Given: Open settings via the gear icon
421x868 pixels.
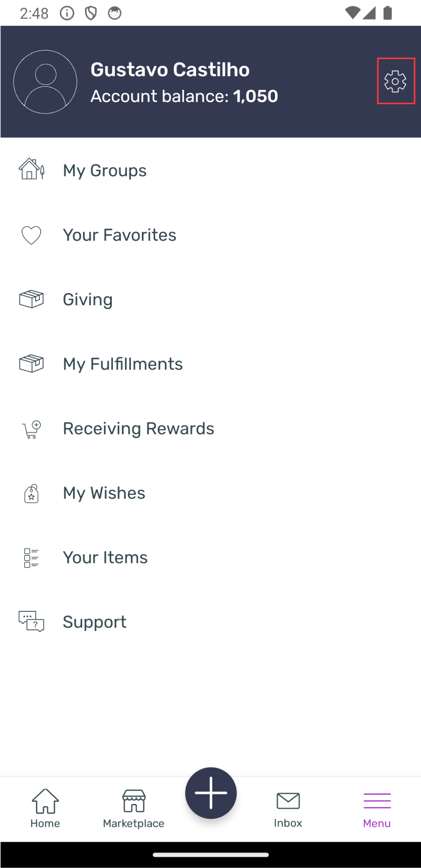Looking at the screenshot, I should click(396, 81).
